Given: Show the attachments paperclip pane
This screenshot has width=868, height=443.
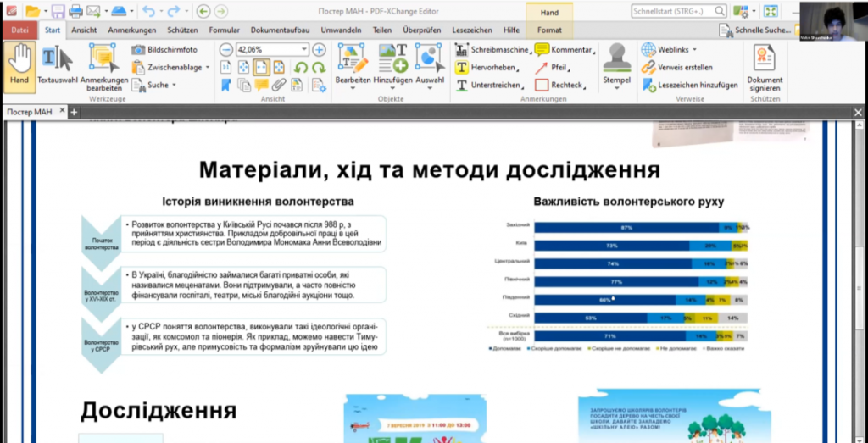Looking at the screenshot, I should click(x=279, y=86).
